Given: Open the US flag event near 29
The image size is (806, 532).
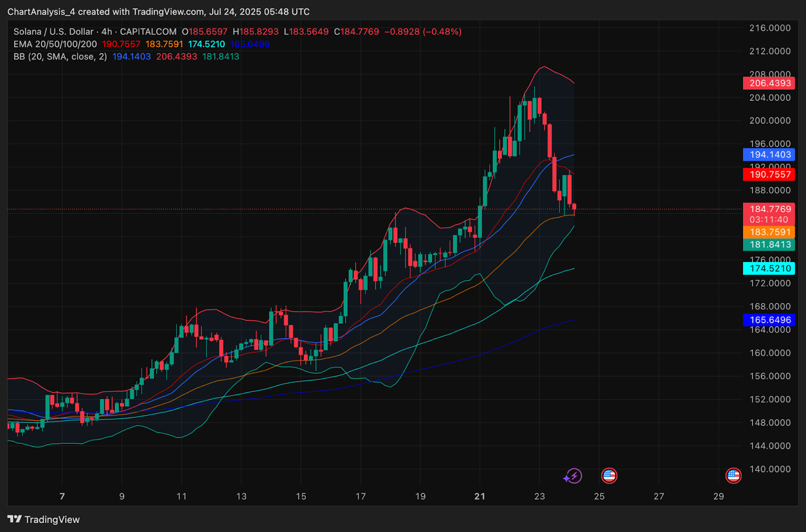Looking at the screenshot, I should [x=733, y=475].
